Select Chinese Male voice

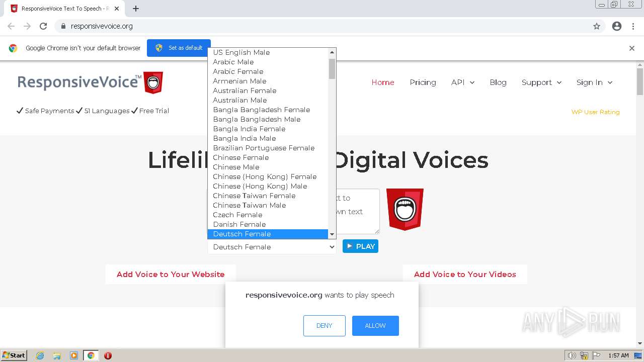[268, 167]
